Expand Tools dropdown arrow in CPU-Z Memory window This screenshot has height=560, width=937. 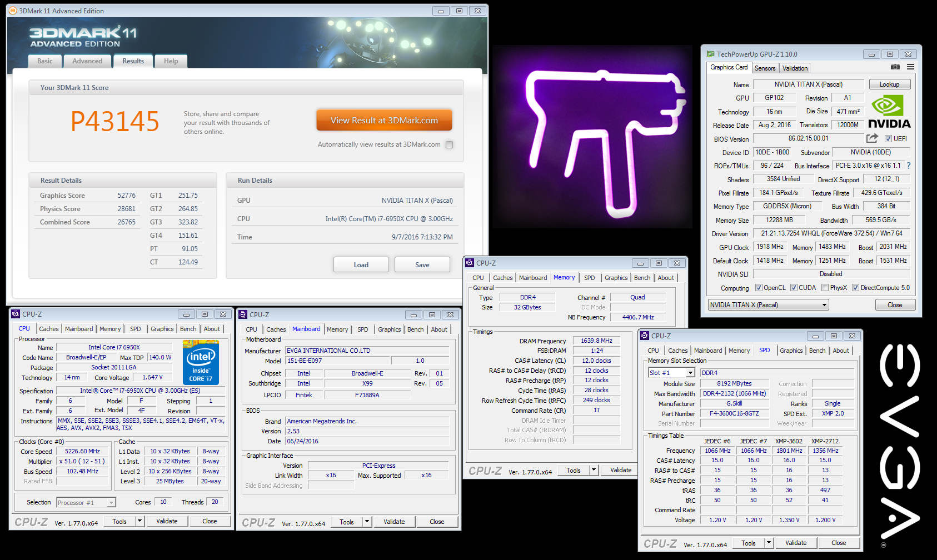(594, 470)
